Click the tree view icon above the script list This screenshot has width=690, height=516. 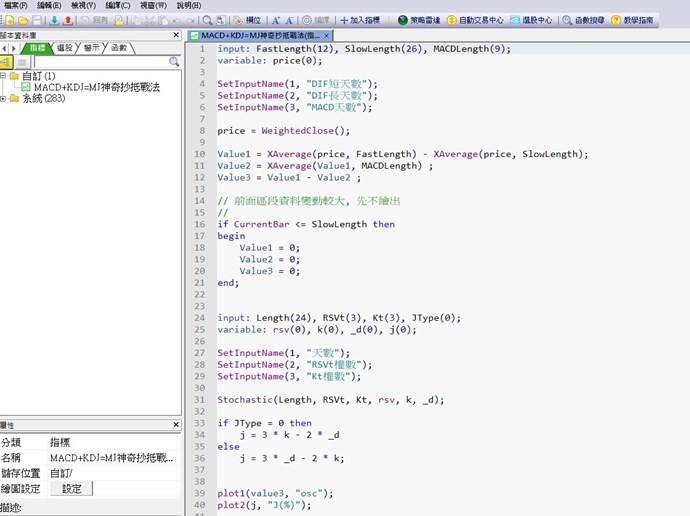6,62
